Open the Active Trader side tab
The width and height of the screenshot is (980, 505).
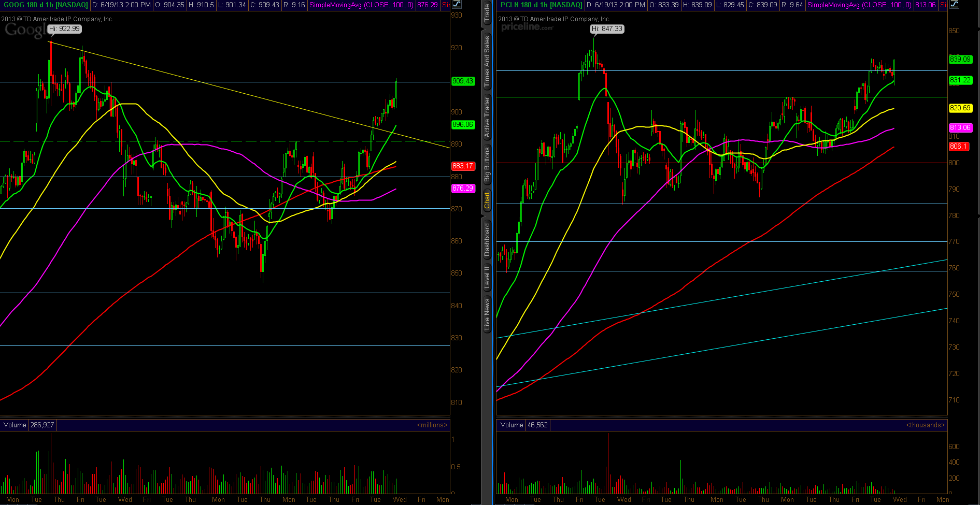[x=487, y=117]
